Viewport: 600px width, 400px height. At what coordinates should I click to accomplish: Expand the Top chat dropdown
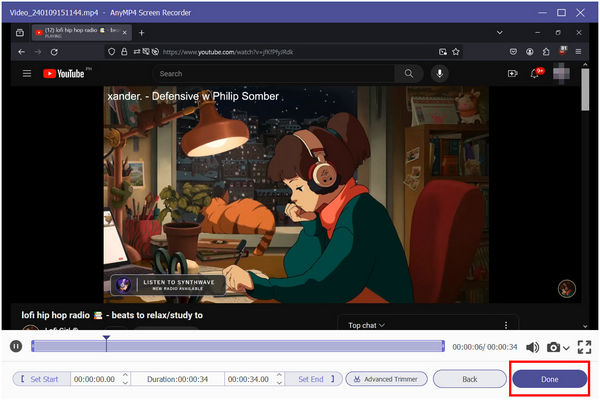click(x=366, y=325)
